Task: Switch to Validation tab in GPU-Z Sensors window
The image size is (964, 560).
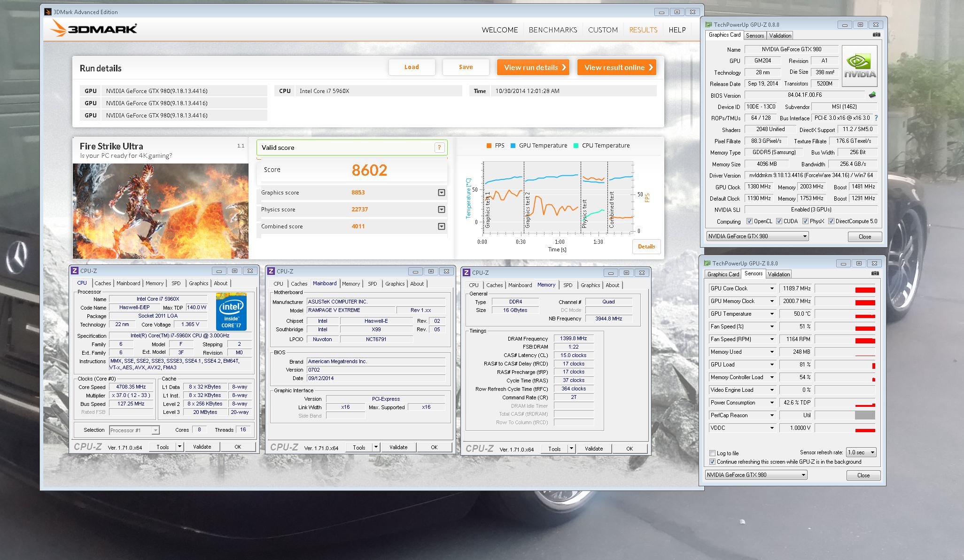Action: [x=779, y=274]
